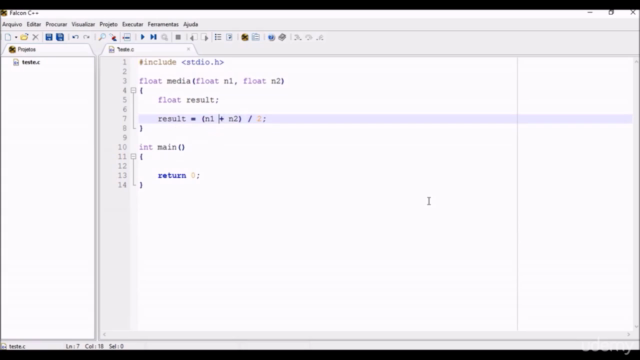Click the document page icon beside the Falcon logo
Screen dimensions: 640x360
pyautogui.click(x=256, y=37)
